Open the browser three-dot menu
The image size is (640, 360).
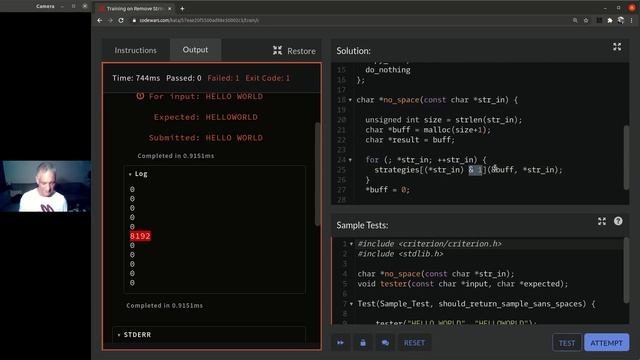pyautogui.click(x=631, y=20)
